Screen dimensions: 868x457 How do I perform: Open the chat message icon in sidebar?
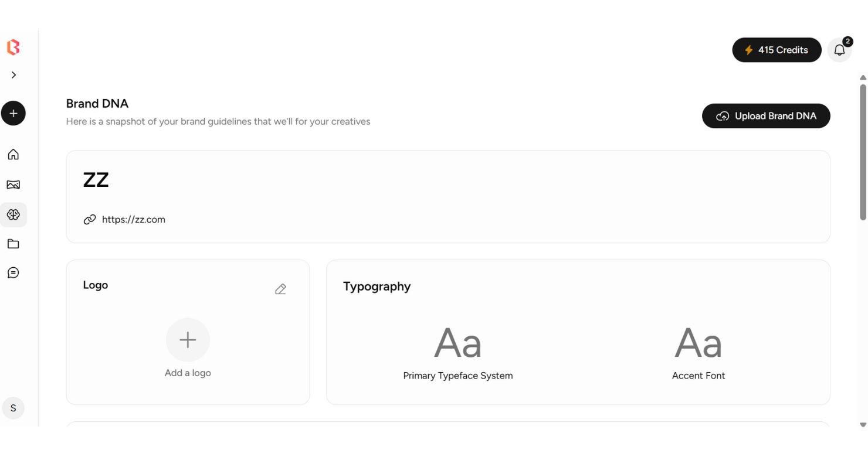point(13,272)
